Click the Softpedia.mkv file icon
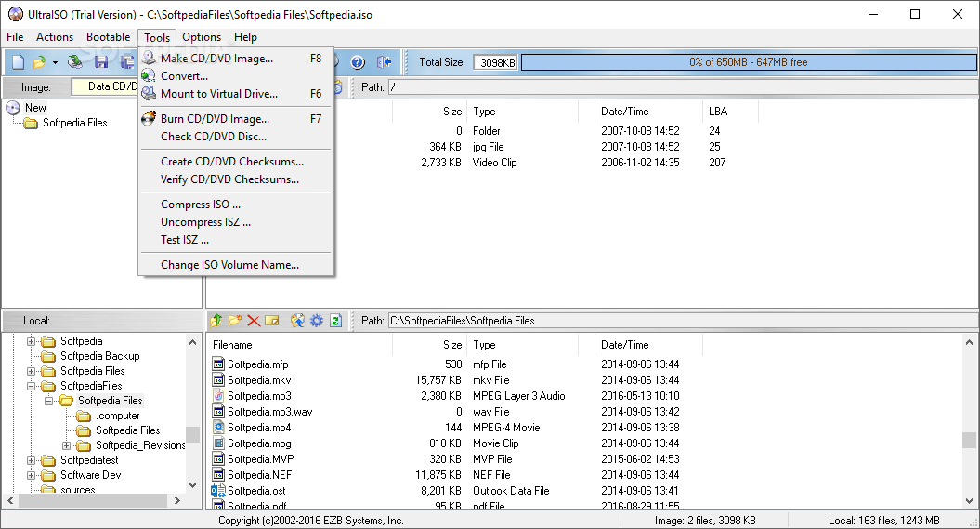Screen dimensions: 980x529 pyautogui.click(x=218, y=379)
